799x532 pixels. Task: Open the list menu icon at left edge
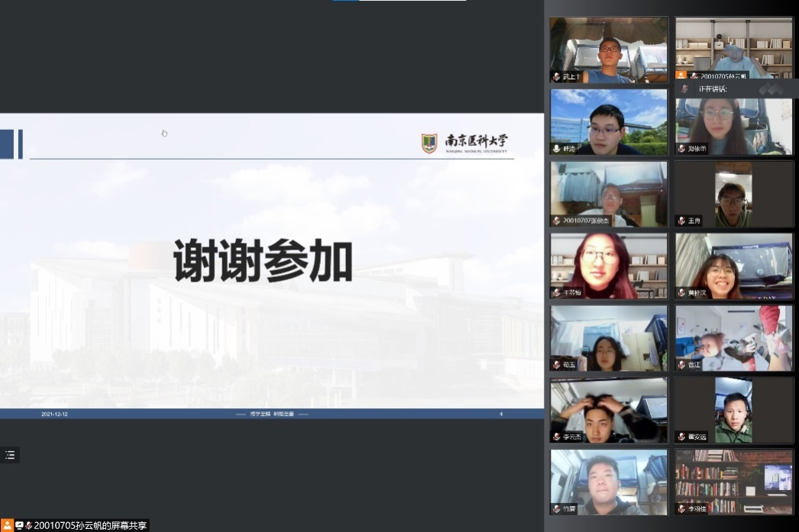(10, 455)
